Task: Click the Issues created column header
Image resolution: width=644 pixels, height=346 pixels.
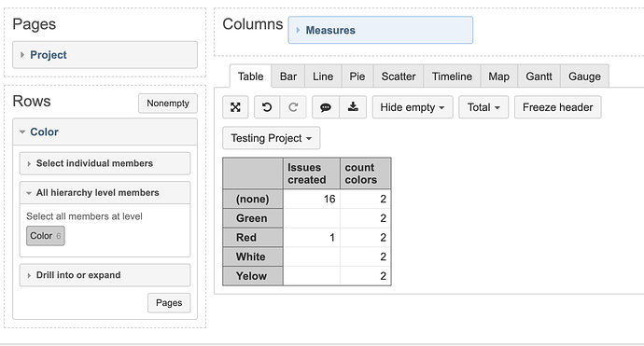Action: pos(312,173)
